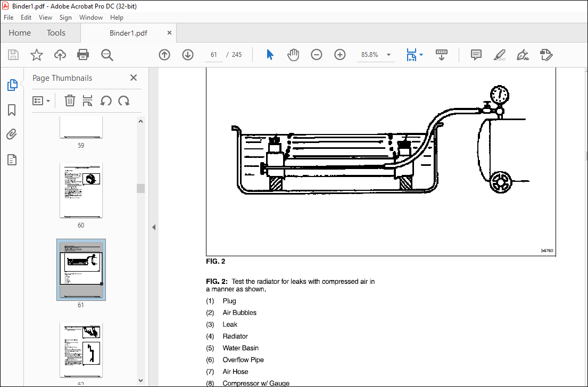
Task: Switch to the Home tab
Action: (x=20, y=33)
